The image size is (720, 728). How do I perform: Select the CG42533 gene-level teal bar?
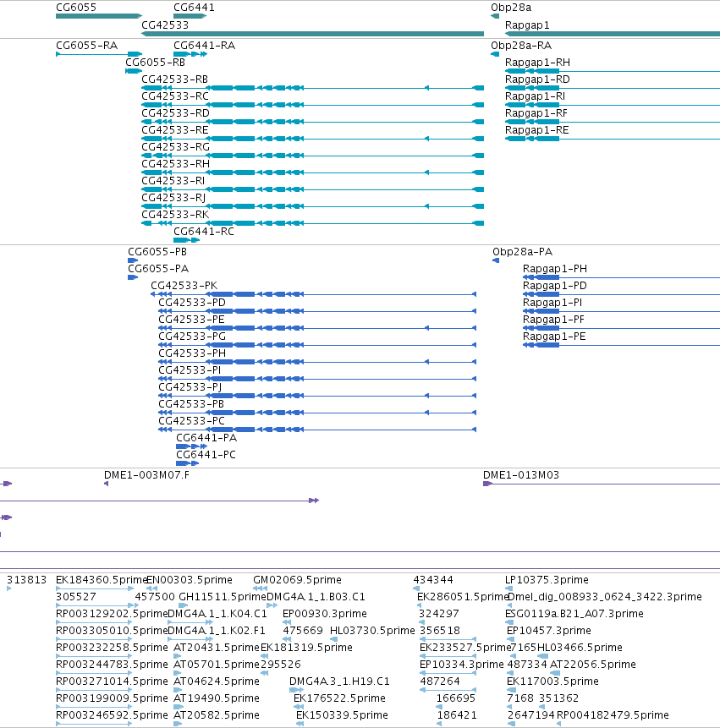click(312, 34)
